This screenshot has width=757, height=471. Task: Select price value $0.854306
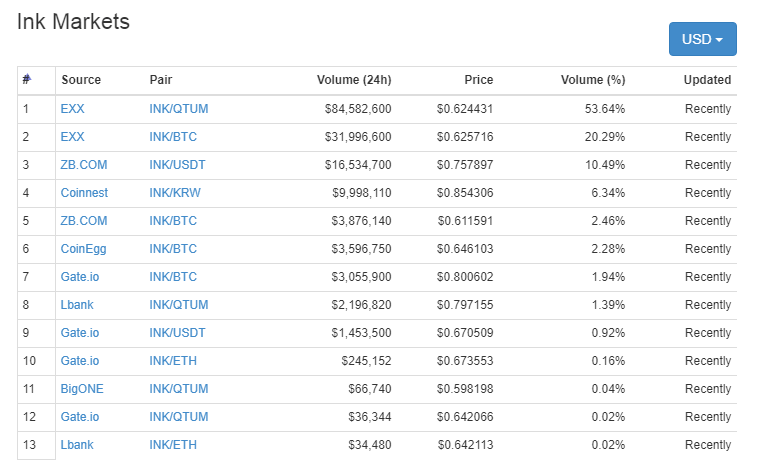465,193
